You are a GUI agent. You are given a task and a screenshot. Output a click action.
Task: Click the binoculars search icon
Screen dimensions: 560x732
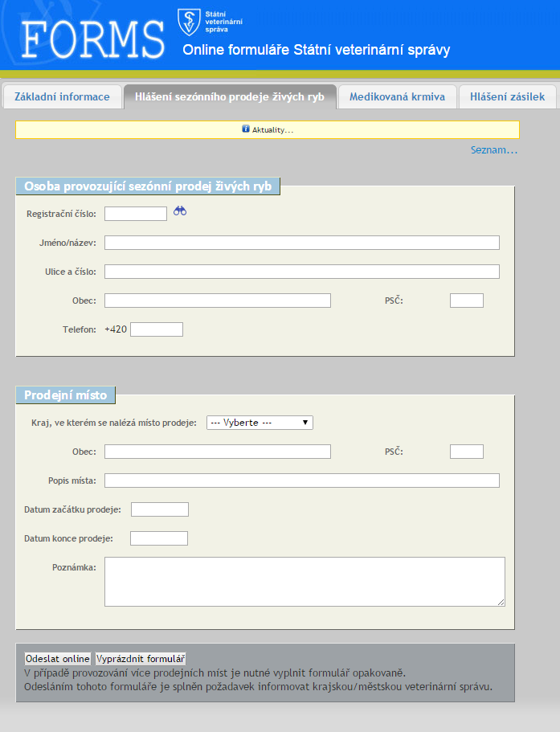(x=180, y=211)
